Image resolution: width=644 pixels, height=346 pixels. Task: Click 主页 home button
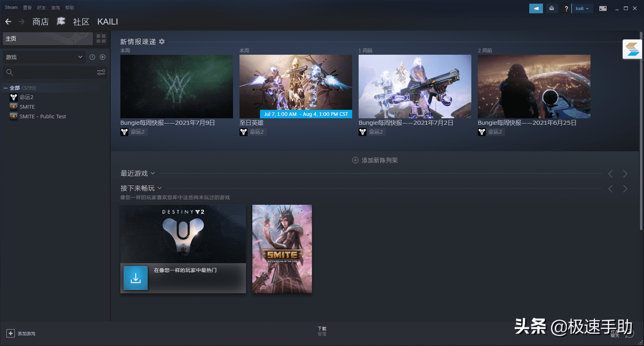pyautogui.click(x=48, y=39)
